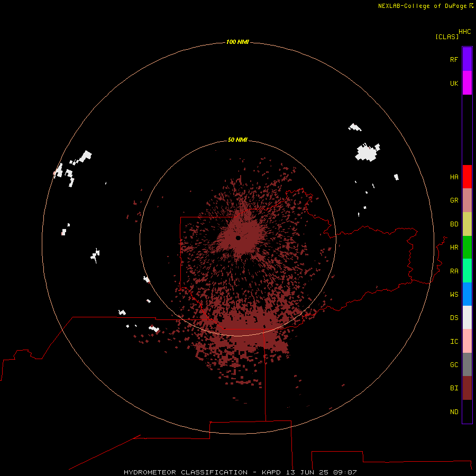Viewport: 476px width, 476px height.
Task: Click the black radar site dot at center
Action: (238, 238)
